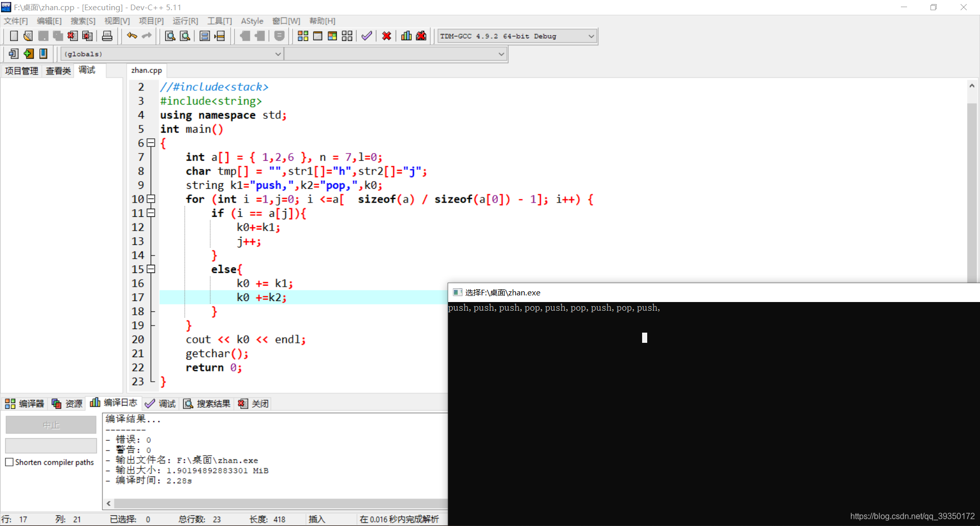Open the 编辑[E] menu
This screenshot has height=526, width=980.
click(50, 21)
